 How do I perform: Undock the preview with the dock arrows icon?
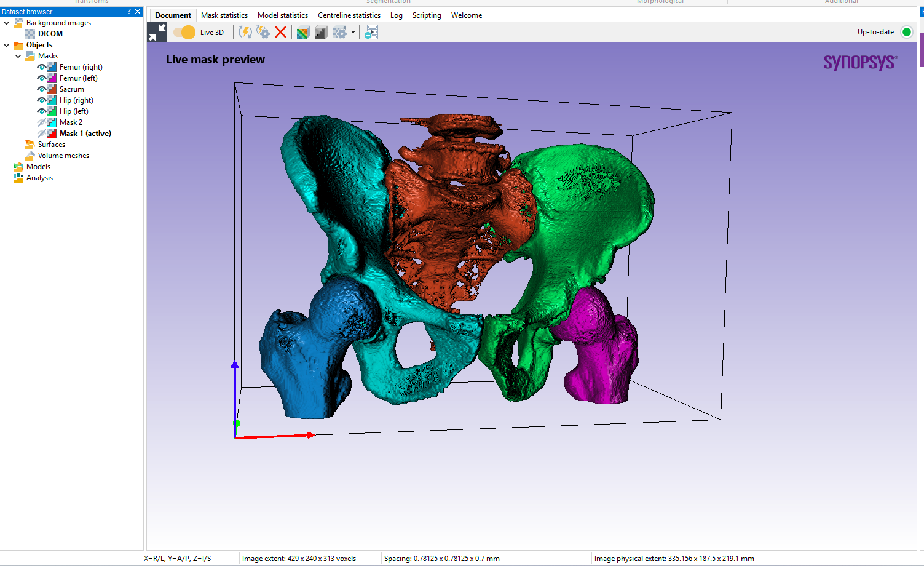(x=156, y=32)
